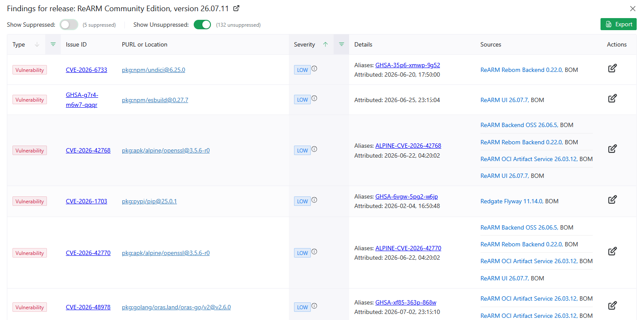Open CVE-2026-42768 issue link
The width and height of the screenshot is (644, 320).
coord(88,150)
